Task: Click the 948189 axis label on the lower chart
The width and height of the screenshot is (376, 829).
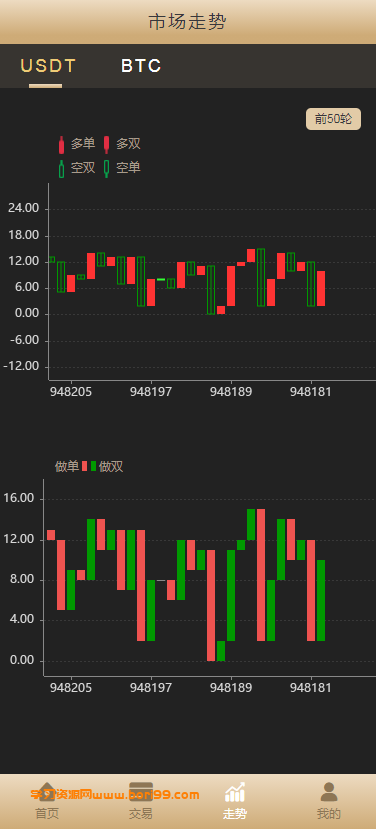Action: (231, 688)
